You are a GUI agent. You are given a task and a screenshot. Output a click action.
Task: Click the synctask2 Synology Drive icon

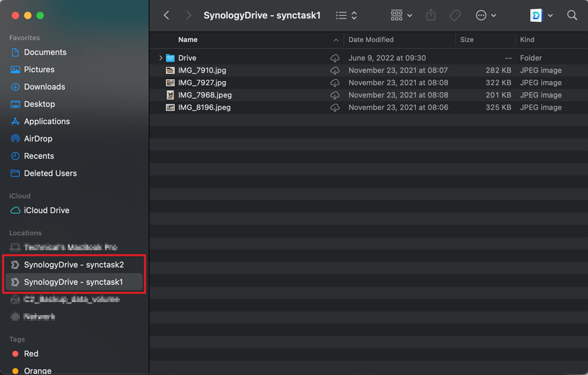click(15, 264)
